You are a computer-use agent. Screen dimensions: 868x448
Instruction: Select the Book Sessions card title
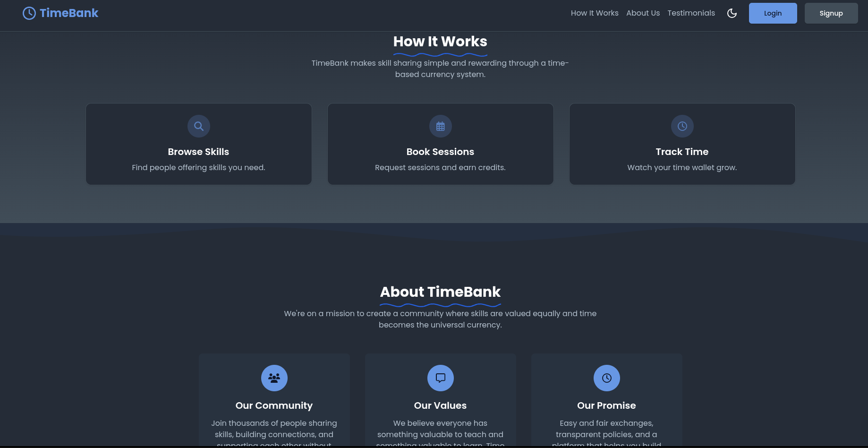440,152
